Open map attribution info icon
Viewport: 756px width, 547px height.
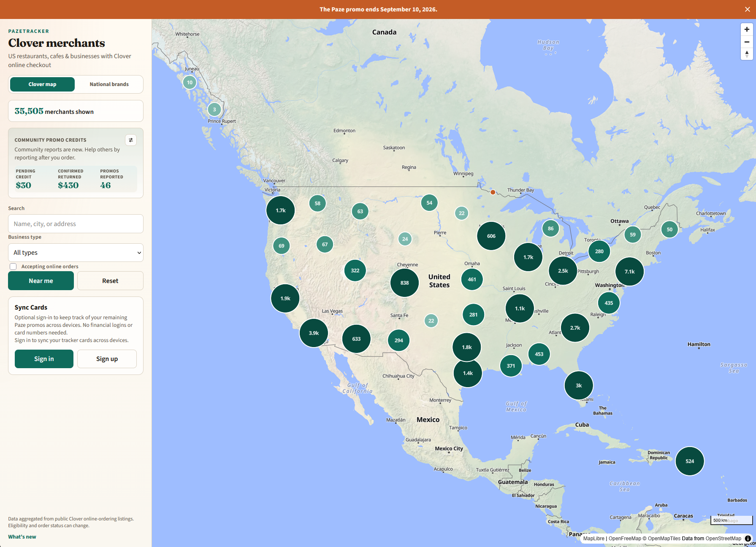[x=748, y=539]
